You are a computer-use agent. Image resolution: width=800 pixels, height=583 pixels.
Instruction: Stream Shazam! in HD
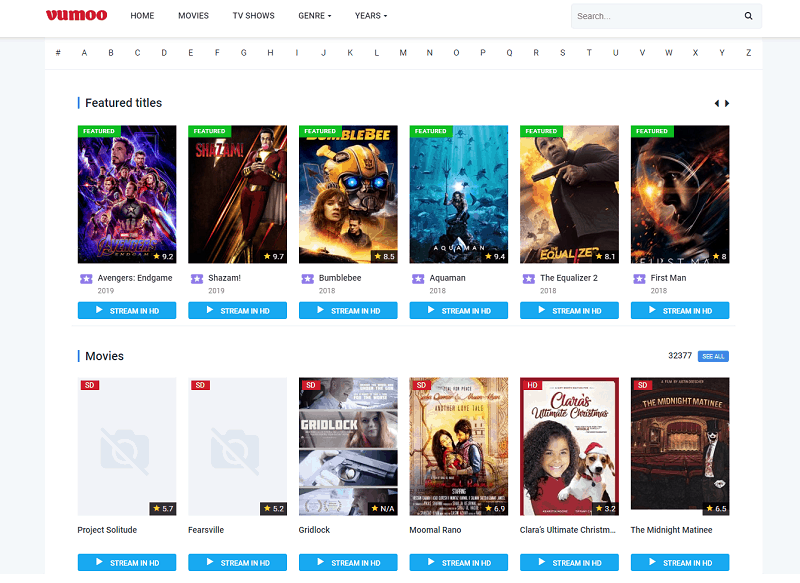click(238, 310)
